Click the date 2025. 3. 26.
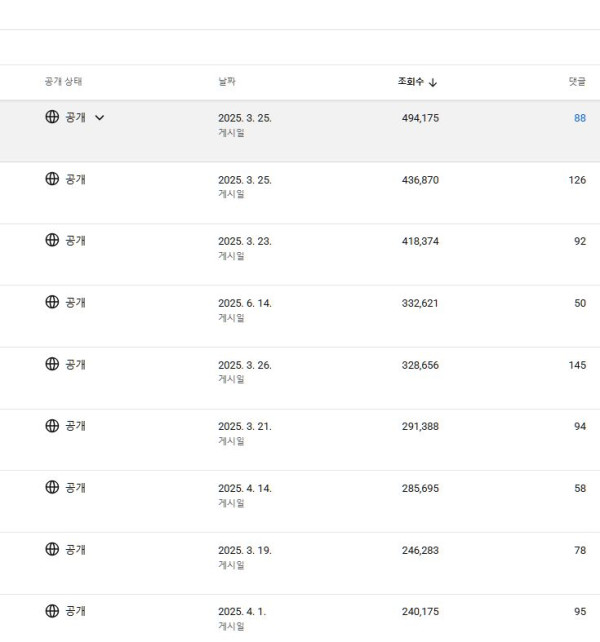Screen dimensions: 600x642 pos(245,365)
